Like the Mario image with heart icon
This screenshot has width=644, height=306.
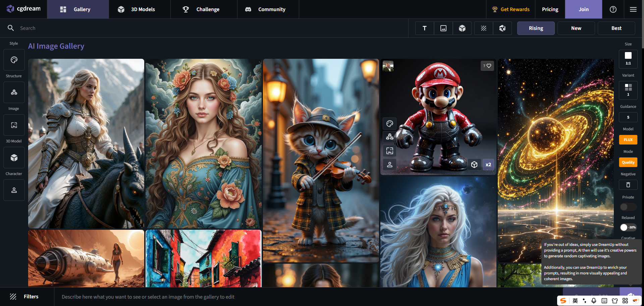(x=487, y=66)
